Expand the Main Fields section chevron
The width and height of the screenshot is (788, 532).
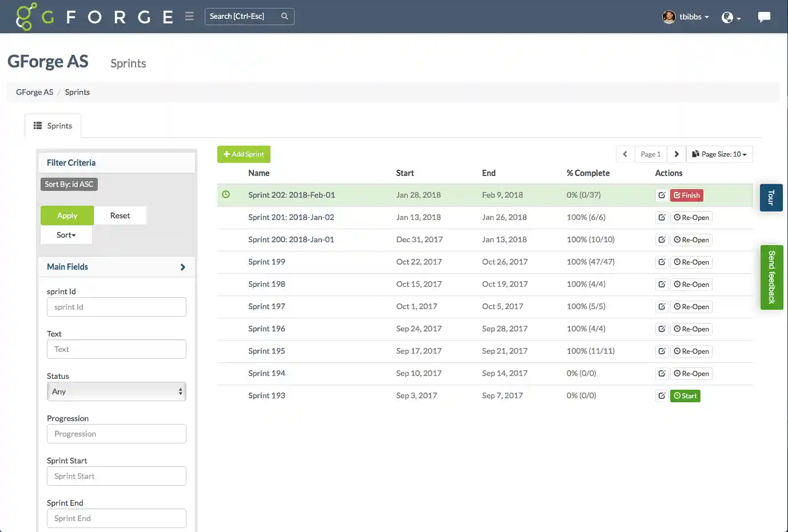coord(182,266)
